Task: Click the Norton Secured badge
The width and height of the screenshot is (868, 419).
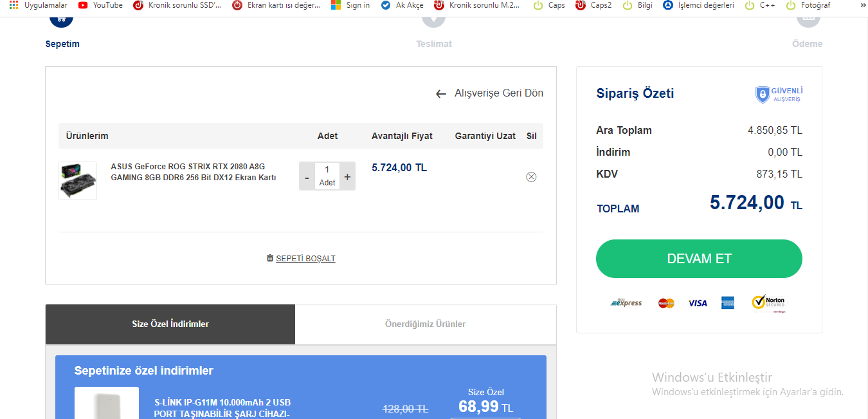Action: pyautogui.click(x=768, y=303)
